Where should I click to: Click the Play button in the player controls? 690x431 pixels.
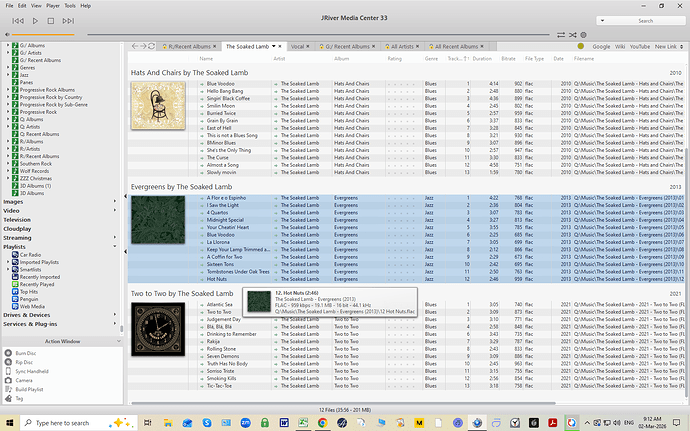36,20
